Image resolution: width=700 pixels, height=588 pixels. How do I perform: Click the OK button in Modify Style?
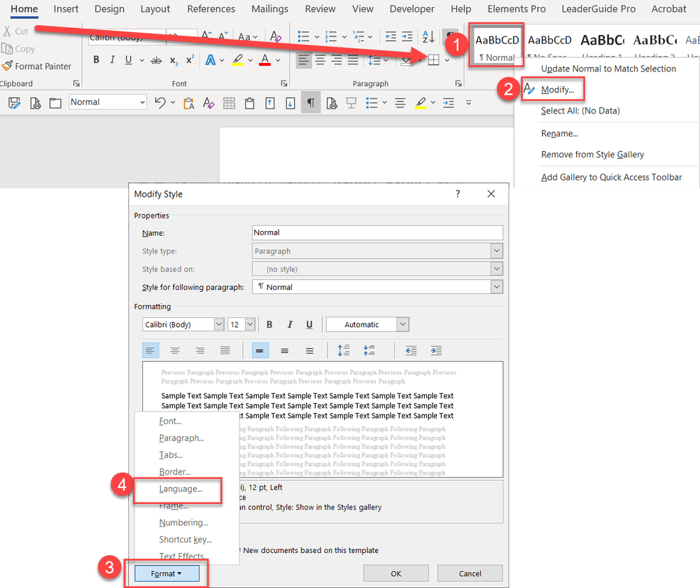395,573
